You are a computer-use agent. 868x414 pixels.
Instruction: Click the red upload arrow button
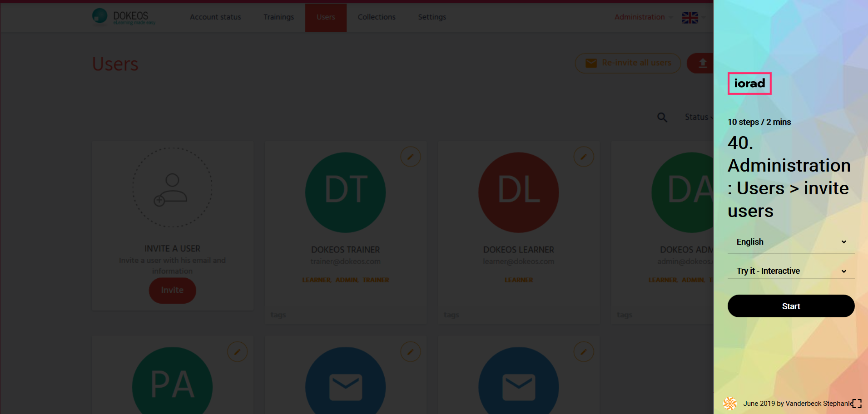coord(702,63)
